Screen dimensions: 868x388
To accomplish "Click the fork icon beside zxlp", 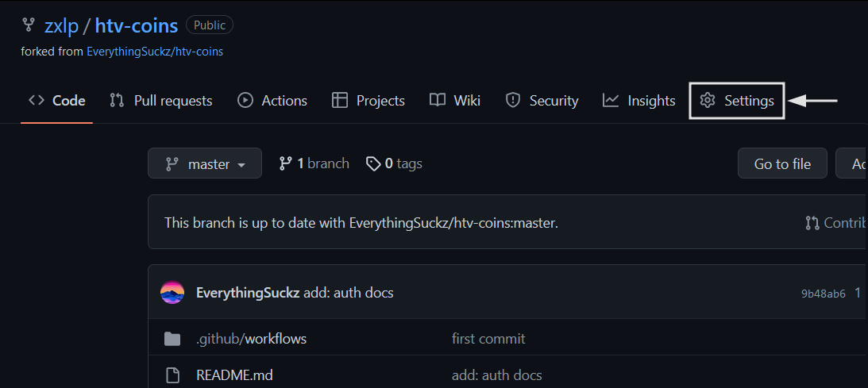I will (x=29, y=25).
